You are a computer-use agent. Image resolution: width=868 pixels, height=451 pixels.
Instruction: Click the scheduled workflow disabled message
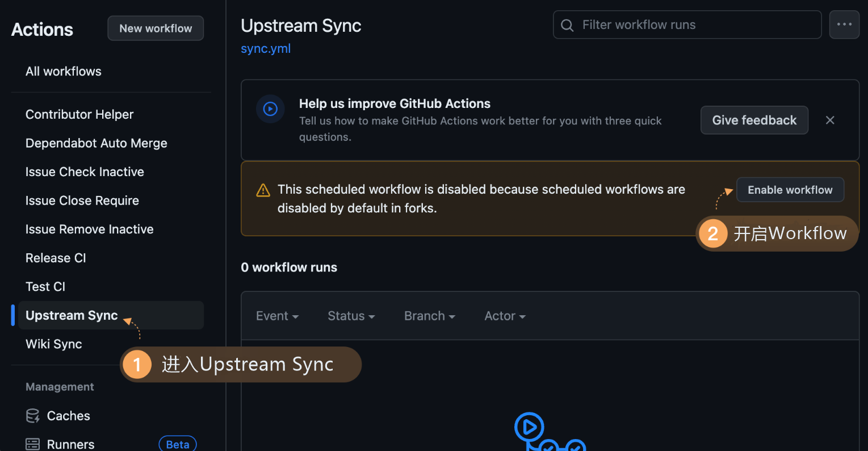coord(481,199)
